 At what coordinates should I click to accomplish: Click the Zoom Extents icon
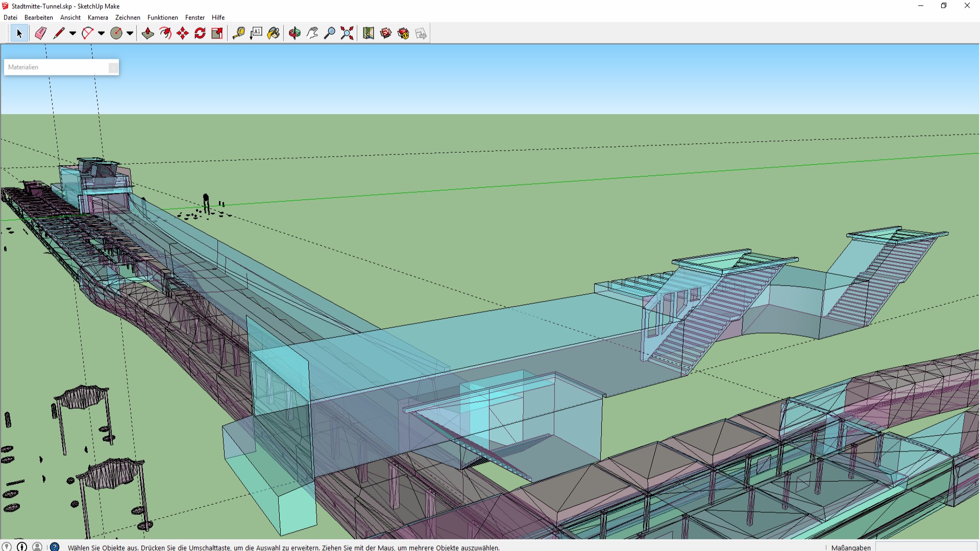point(347,33)
